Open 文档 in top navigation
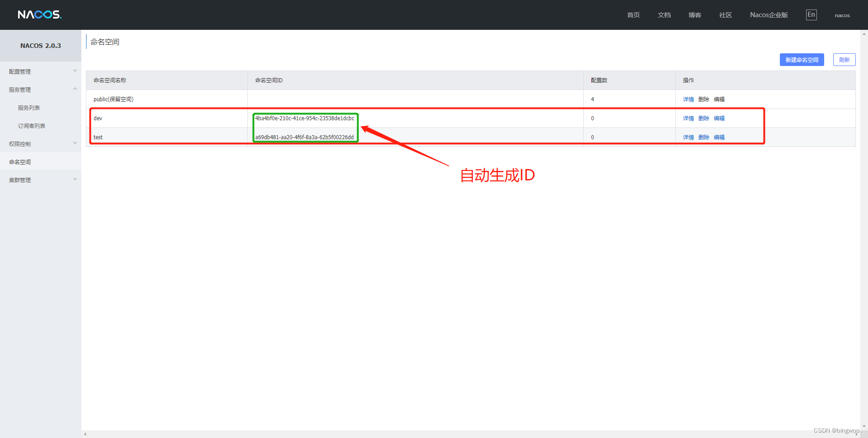The height and width of the screenshot is (438, 868). point(664,15)
